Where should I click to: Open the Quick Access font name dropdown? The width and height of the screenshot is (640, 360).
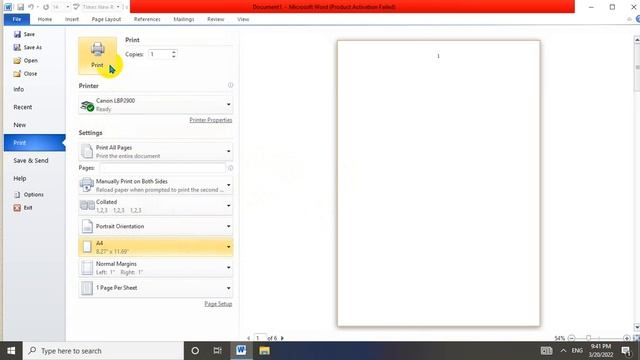pos(118,7)
